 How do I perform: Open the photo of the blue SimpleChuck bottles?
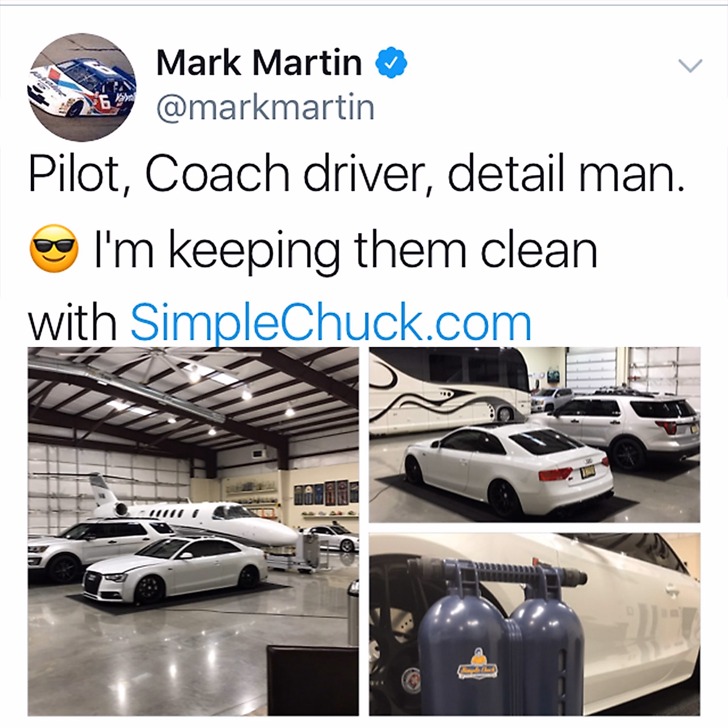534,624
